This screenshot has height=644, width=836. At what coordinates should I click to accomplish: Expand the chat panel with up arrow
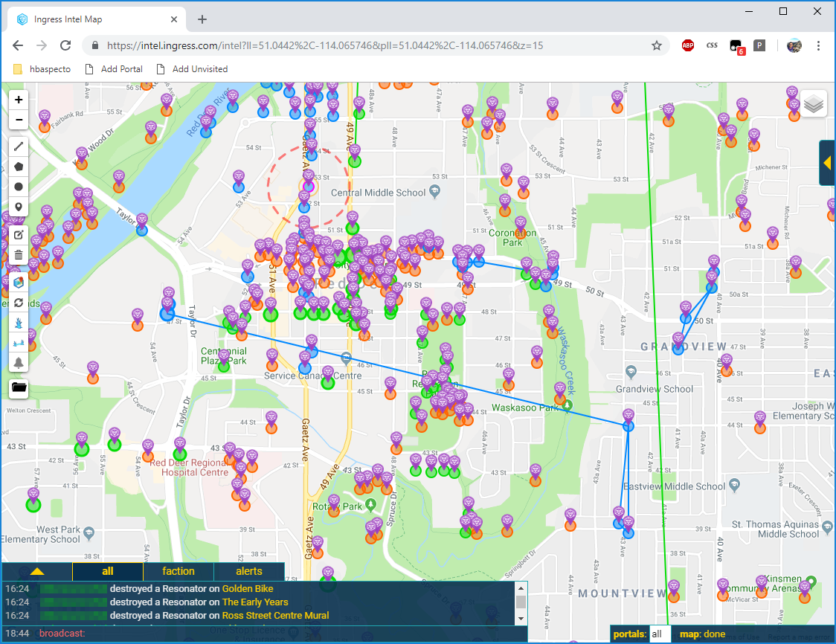tap(36, 572)
